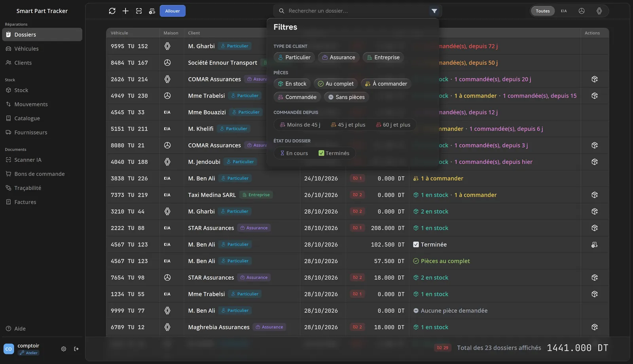
Task: Open the Aide link in the sidebar
Action: pyautogui.click(x=42, y=329)
